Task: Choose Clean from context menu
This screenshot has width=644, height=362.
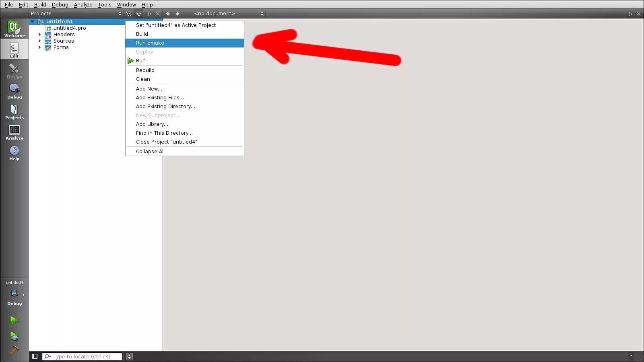Action: click(x=185, y=79)
